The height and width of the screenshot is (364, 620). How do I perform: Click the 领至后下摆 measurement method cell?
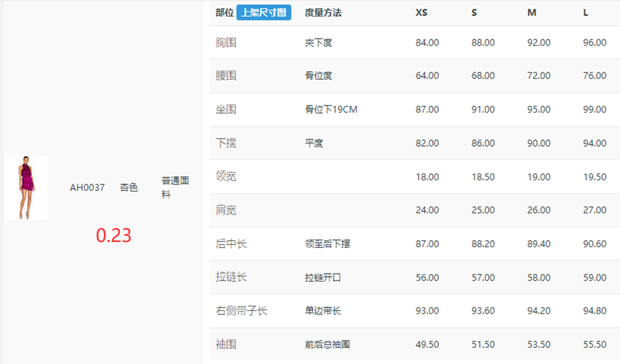pyautogui.click(x=327, y=244)
